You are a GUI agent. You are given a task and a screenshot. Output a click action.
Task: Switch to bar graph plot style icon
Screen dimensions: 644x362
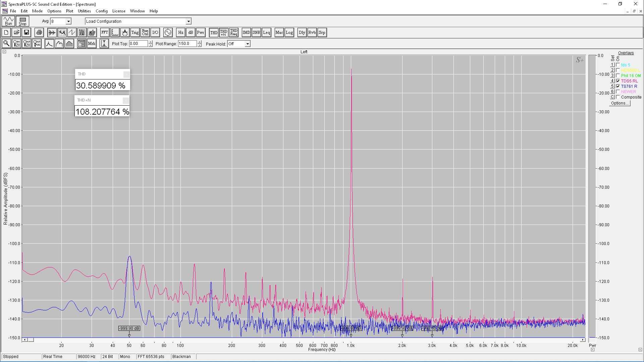coord(69,44)
